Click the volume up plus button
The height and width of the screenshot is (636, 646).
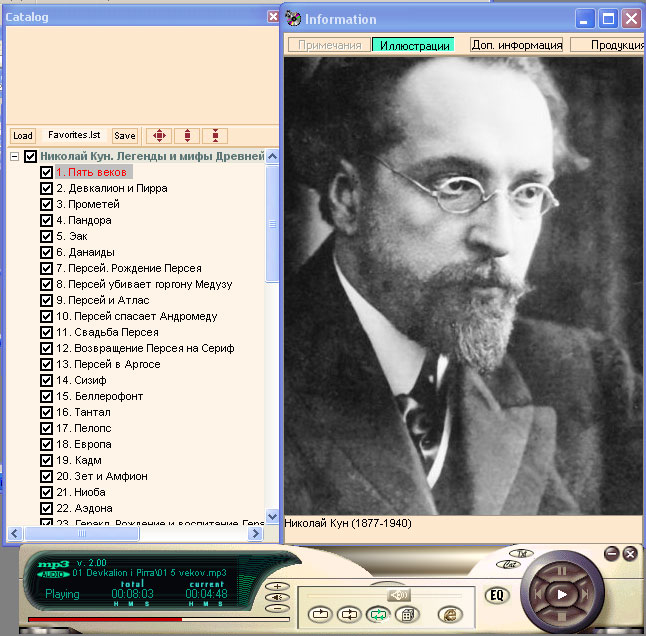(x=278, y=586)
